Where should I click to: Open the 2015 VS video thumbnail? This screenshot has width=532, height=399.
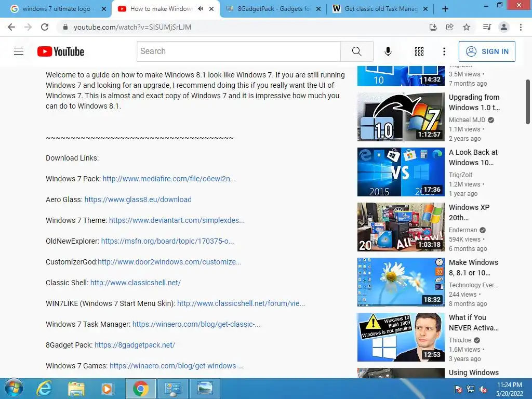point(401,171)
